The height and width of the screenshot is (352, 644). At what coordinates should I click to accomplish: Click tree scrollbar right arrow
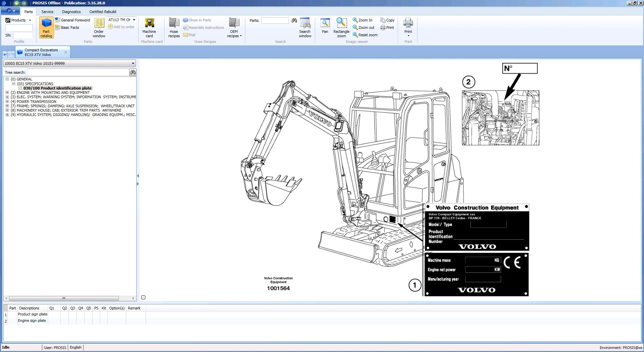click(133, 298)
